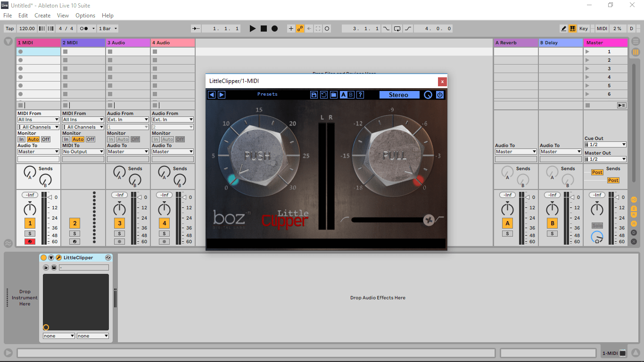Click 1-MIDI clip view selector

pos(614,354)
